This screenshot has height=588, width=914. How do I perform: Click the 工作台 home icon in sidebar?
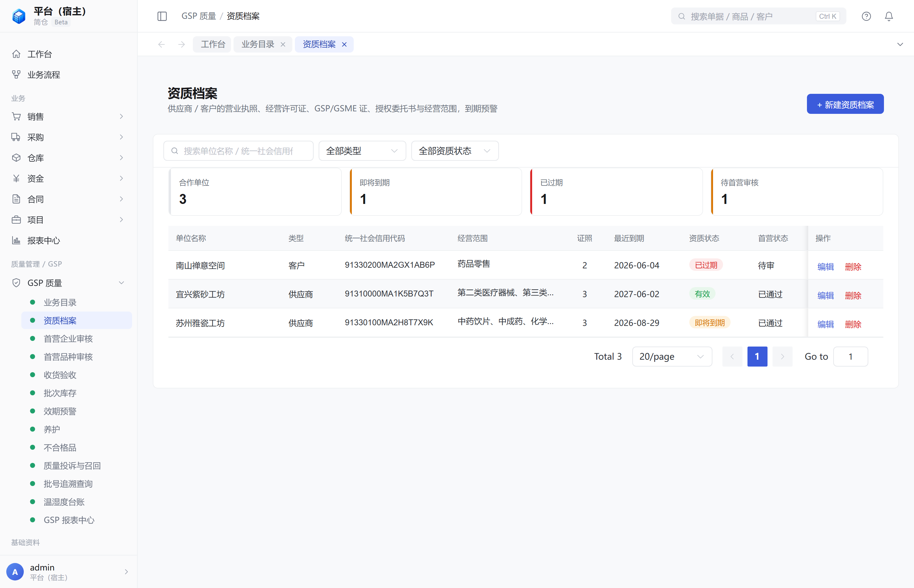point(16,54)
